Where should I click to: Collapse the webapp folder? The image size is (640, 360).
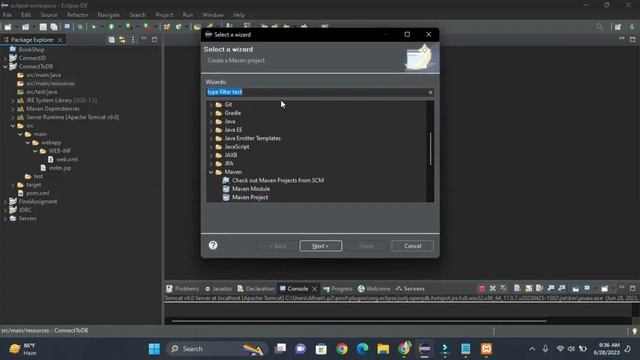28,143
